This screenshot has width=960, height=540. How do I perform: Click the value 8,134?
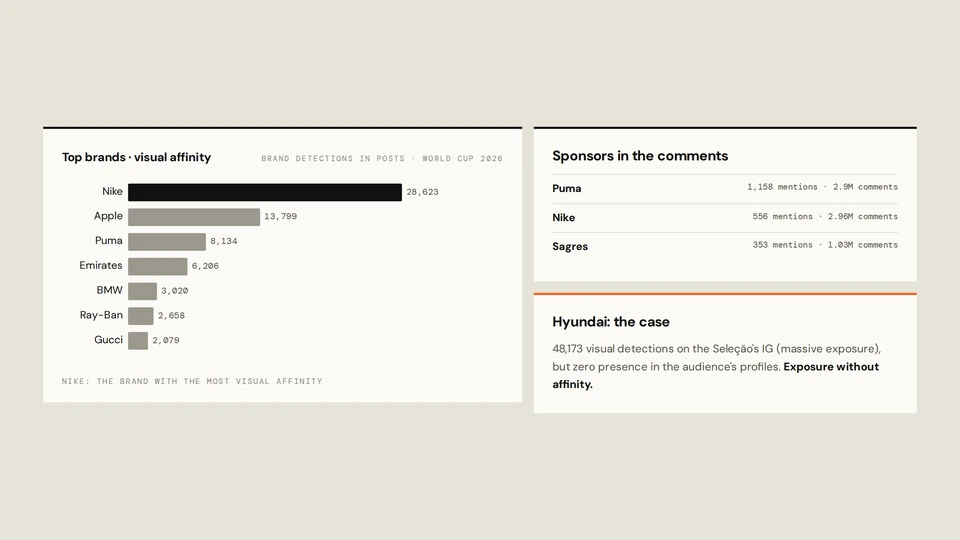[x=223, y=241]
